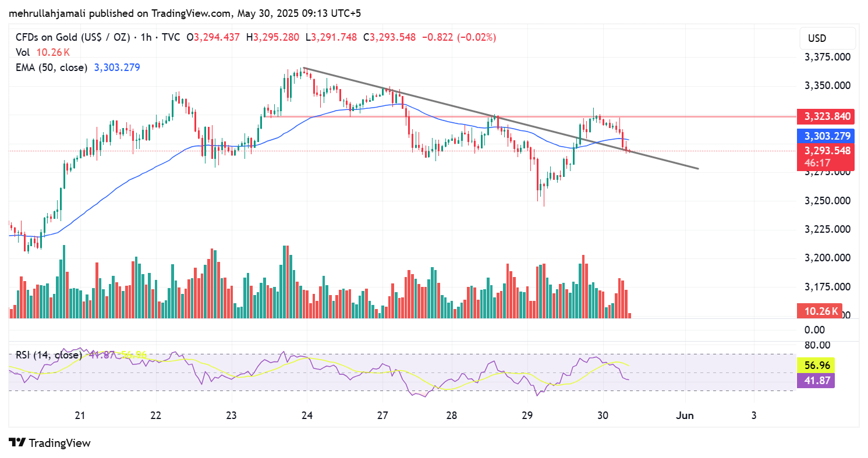Click the CFDs on Gold symbol title
Viewport: 868px width, 458px height.
(x=72, y=37)
